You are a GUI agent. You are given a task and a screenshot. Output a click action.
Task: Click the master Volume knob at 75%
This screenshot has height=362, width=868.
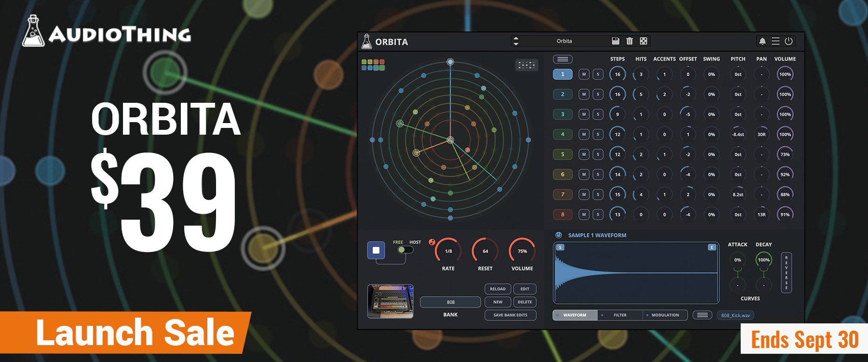click(x=522, y=251)
